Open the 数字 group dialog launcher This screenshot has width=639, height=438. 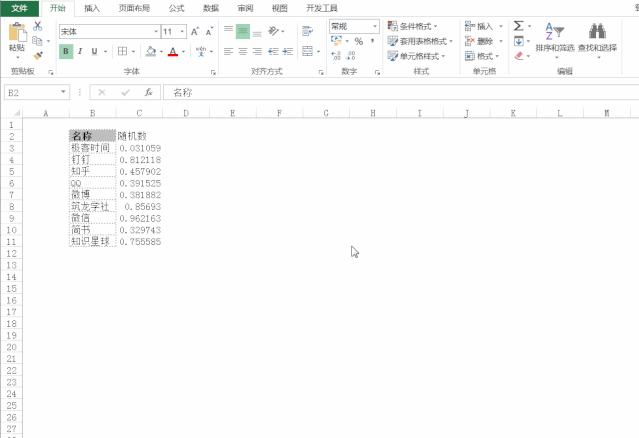click(377, 73)
